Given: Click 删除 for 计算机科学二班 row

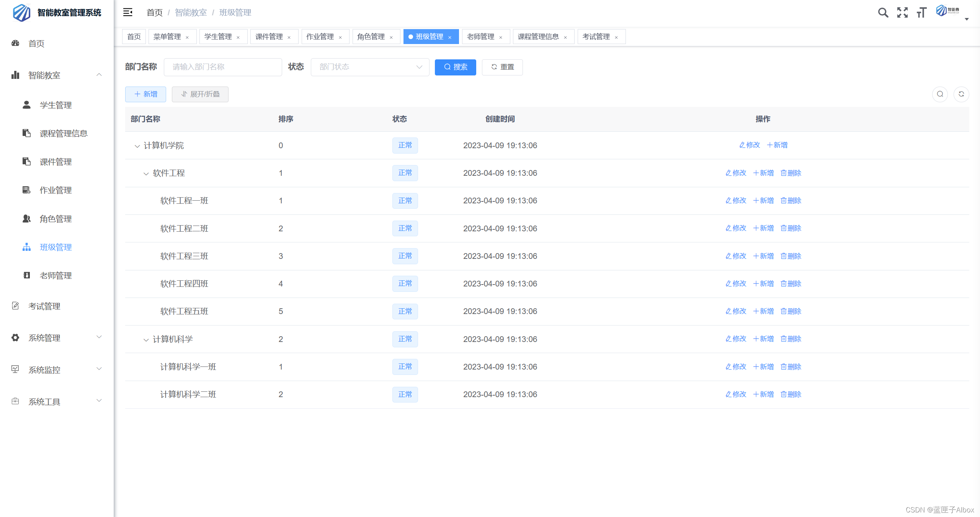Looking at the screenshot, I should tap(791, 394).
